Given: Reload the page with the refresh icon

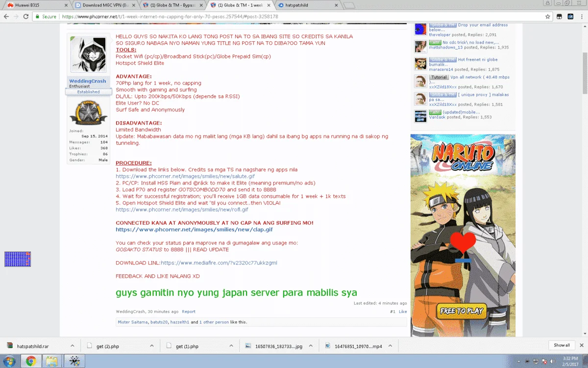Looking at the screenshot, I should 26,16.
